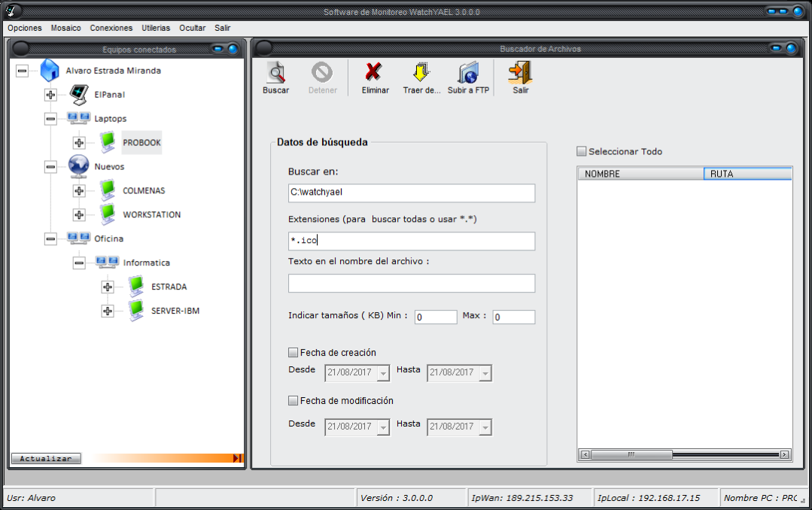812x510 pixels.
Task: Sort results by the NOMBRE column header
Action: (640, 174)
